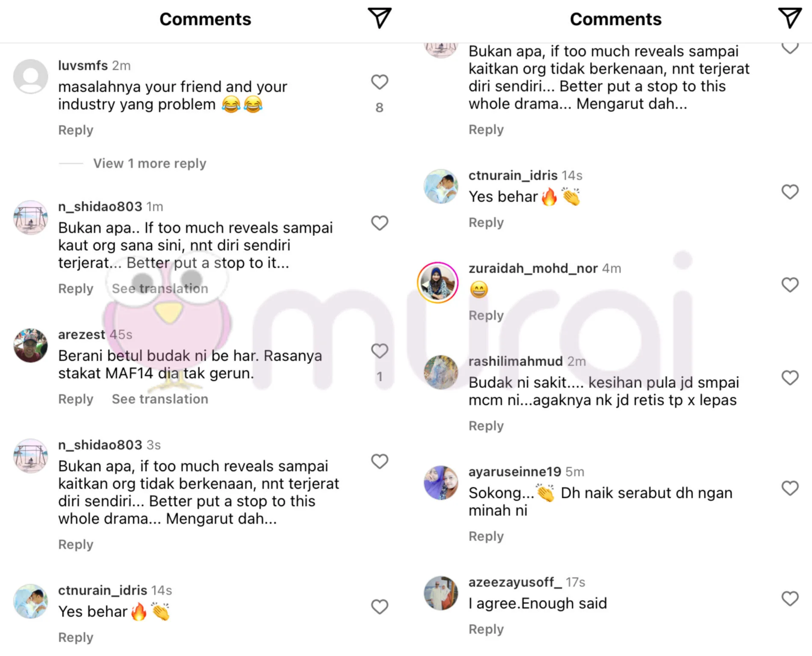Heart azeezayusoff_'s I agree comment
812x656 pixels.
tap(790, 599)
